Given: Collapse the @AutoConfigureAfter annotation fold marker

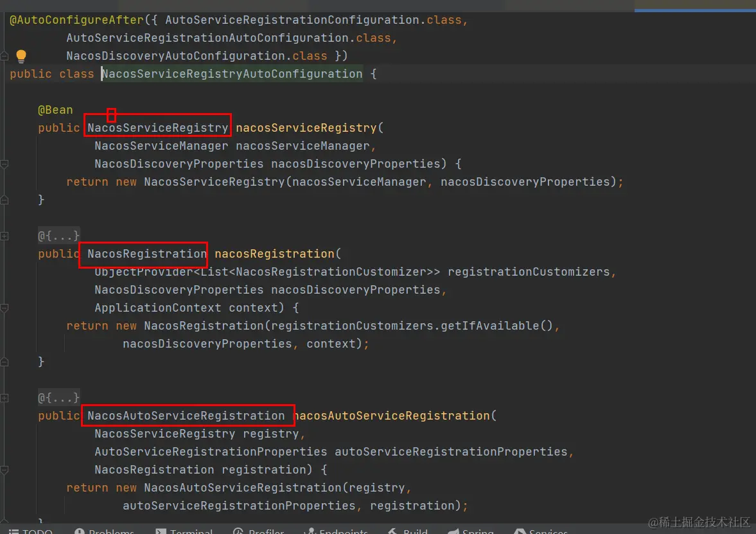Looking at the screenshot, I should tap(4, 56).
